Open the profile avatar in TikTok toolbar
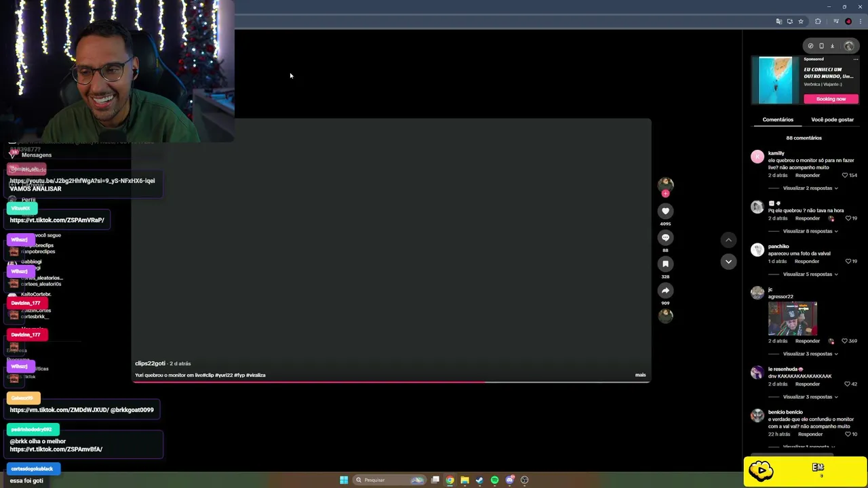The image size is (868, 488). [849, 46]
